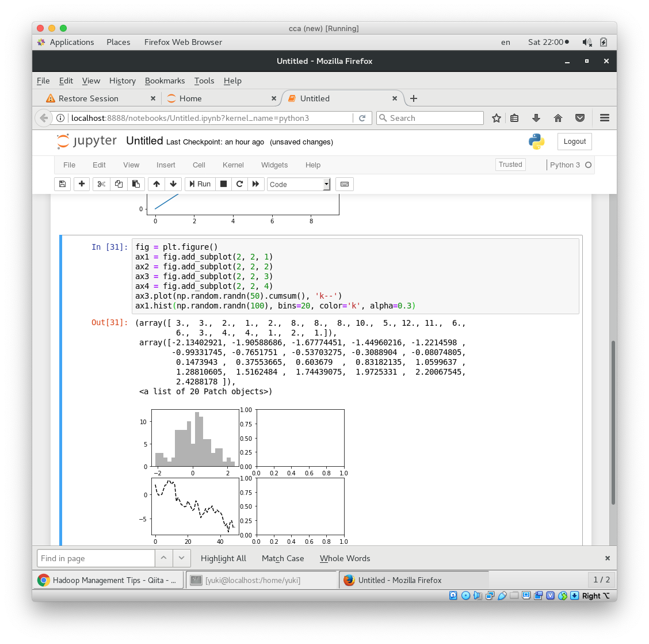Save to Pocket icon

(580, 118)
